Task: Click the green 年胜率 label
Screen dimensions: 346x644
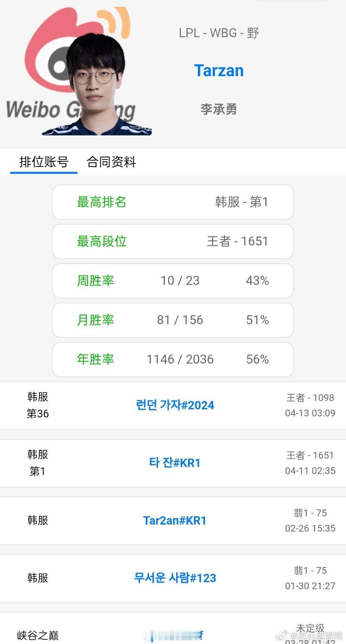Action: (x=95, y=360)
